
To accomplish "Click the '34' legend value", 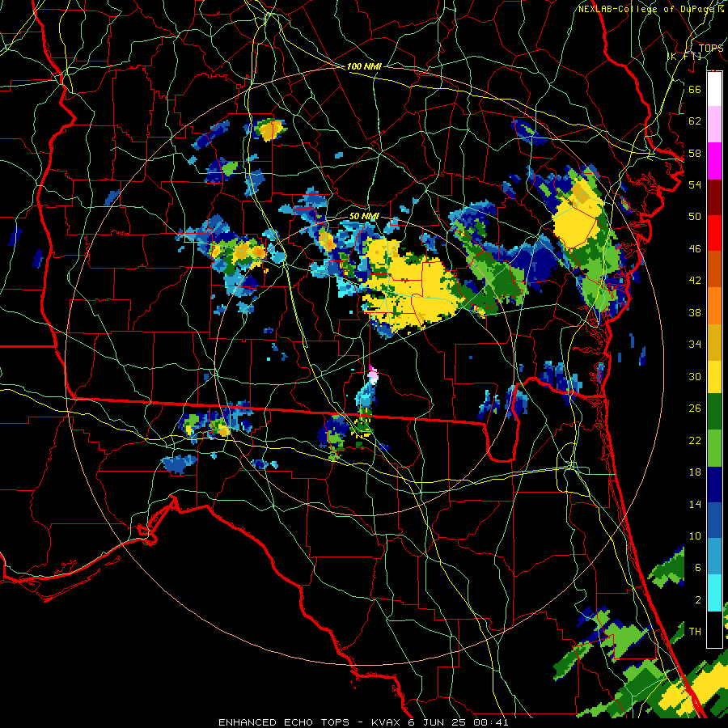I will pyautogui.click(x=695, y=345).
